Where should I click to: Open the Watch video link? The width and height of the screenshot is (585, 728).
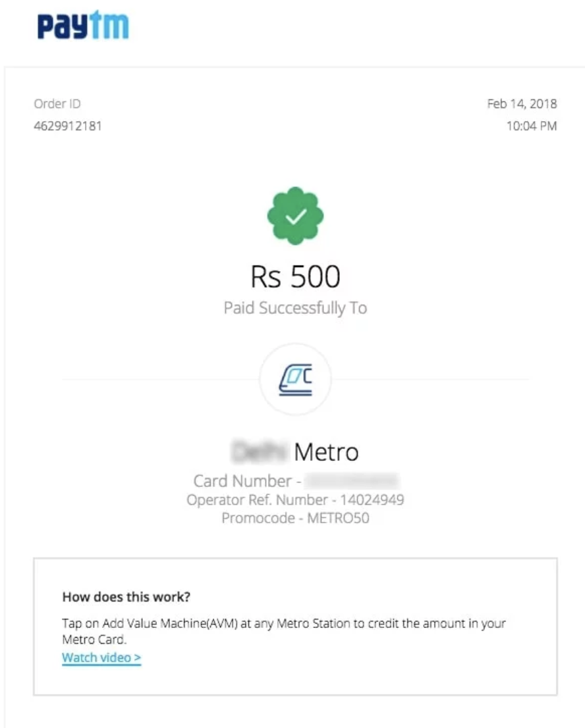click(101, 658)
